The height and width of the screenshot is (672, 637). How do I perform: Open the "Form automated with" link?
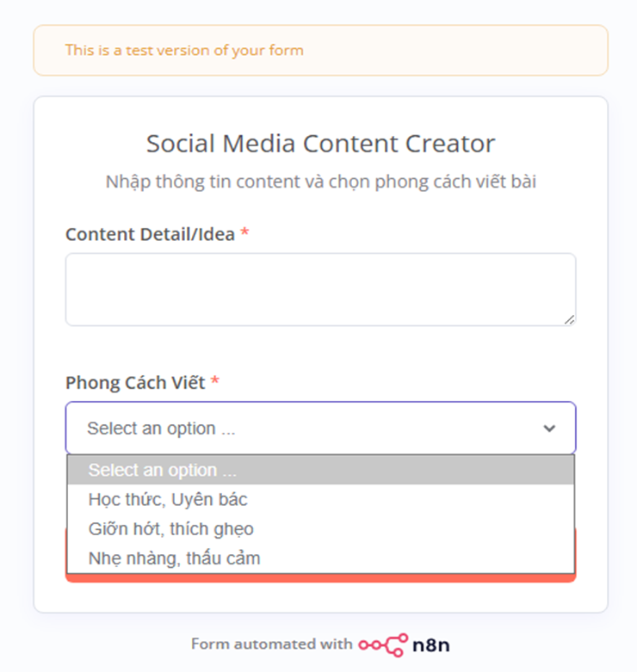click(271, 644)
